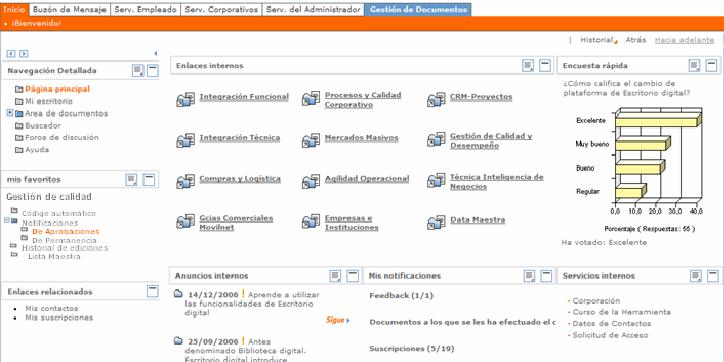Screen dimensions: 724x362
Task: Click the Excelente bar in survey chart
Action: pyautogui.click(x=658, y=121)
